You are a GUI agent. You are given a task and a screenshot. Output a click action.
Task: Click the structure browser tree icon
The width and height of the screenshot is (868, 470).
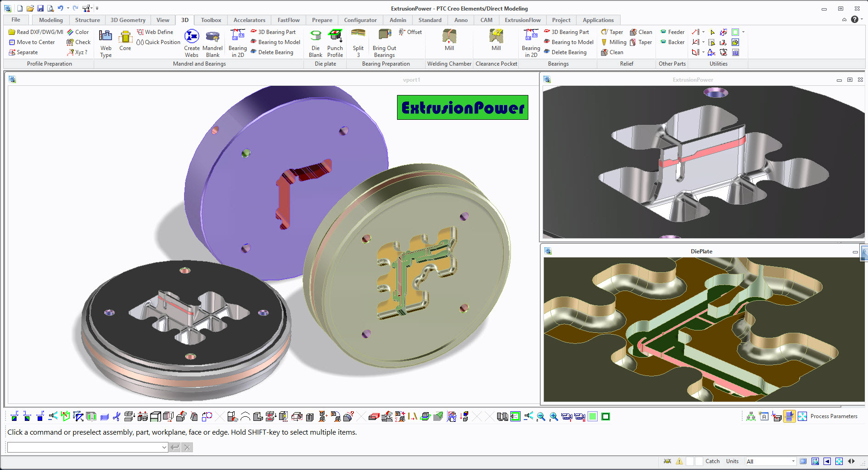(x=751, y=416)
